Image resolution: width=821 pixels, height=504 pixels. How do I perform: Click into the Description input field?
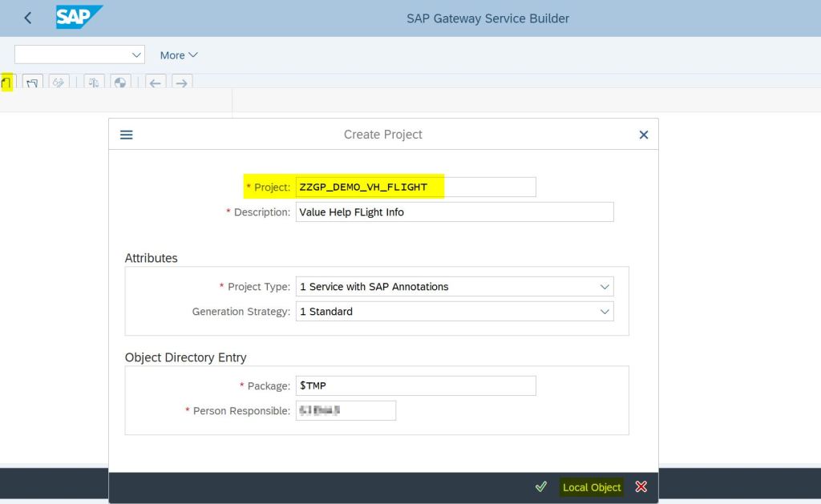point(454,212)
